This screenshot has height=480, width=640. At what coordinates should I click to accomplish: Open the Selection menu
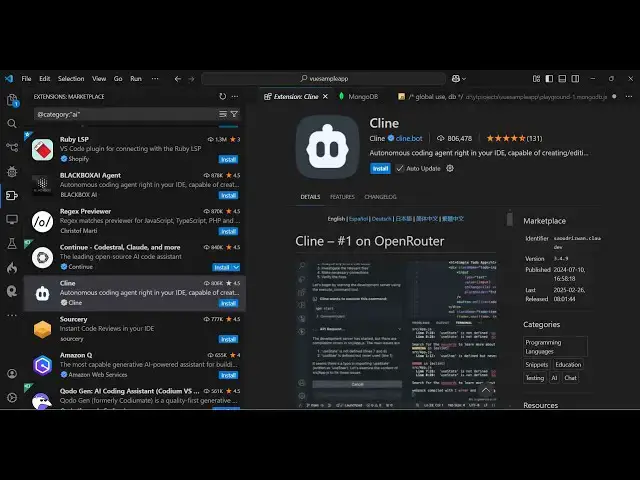(71, 79)
